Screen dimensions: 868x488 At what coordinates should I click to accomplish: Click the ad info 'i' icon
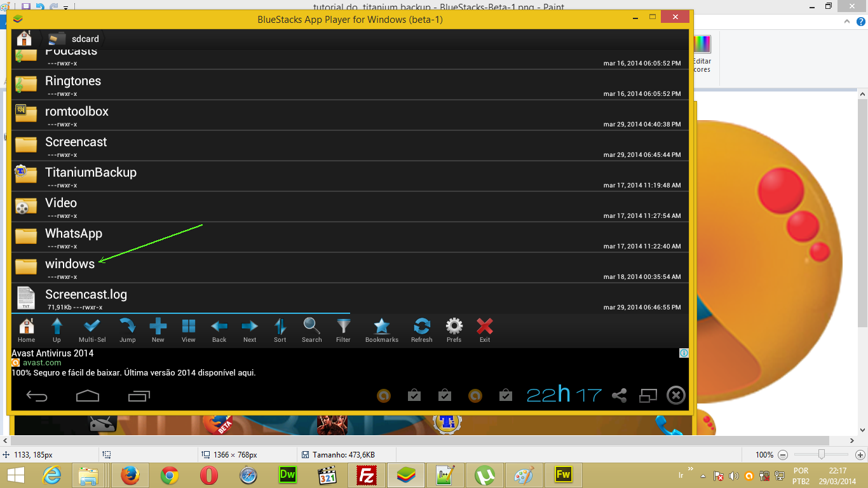(x=684, y=353)
